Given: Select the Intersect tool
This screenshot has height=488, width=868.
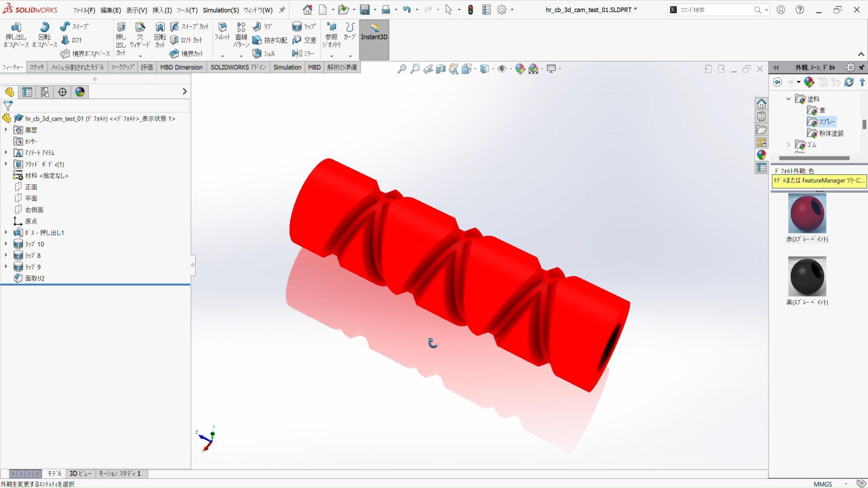Looking at the screenshot, I should (304, 40).
